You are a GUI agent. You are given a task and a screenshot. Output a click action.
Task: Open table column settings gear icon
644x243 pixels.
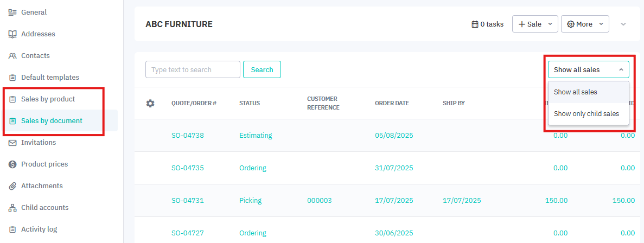(x=150, y=103)
